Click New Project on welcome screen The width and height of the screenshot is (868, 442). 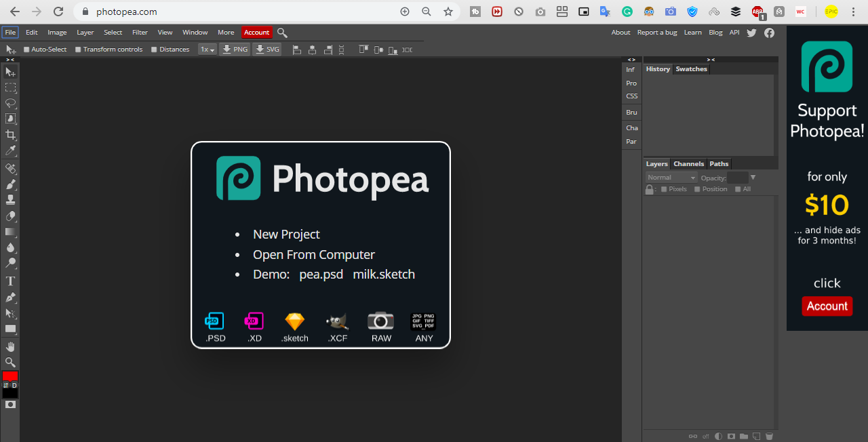click(x=286, y=234)
